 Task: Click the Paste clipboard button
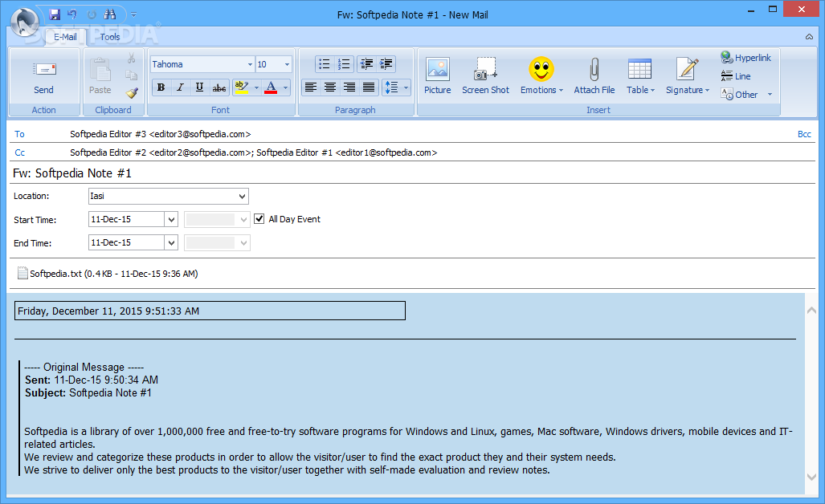(x=100, y=76)
